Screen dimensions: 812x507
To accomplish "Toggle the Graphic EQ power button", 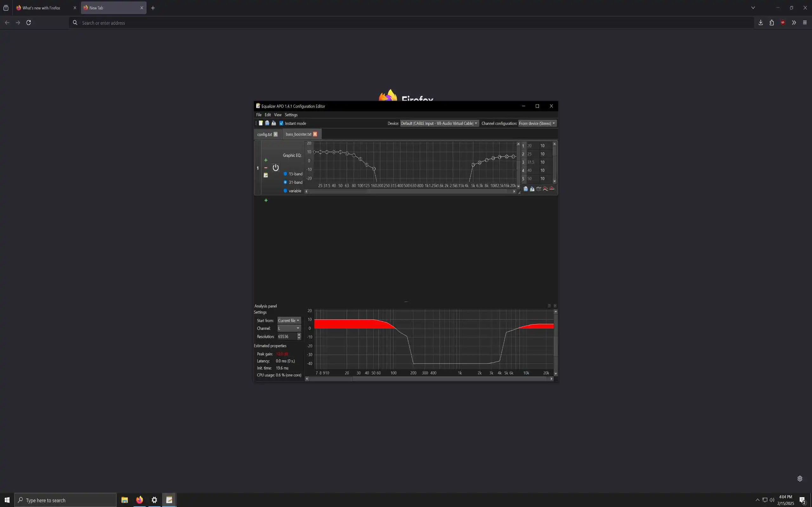I will click(275, 168).
